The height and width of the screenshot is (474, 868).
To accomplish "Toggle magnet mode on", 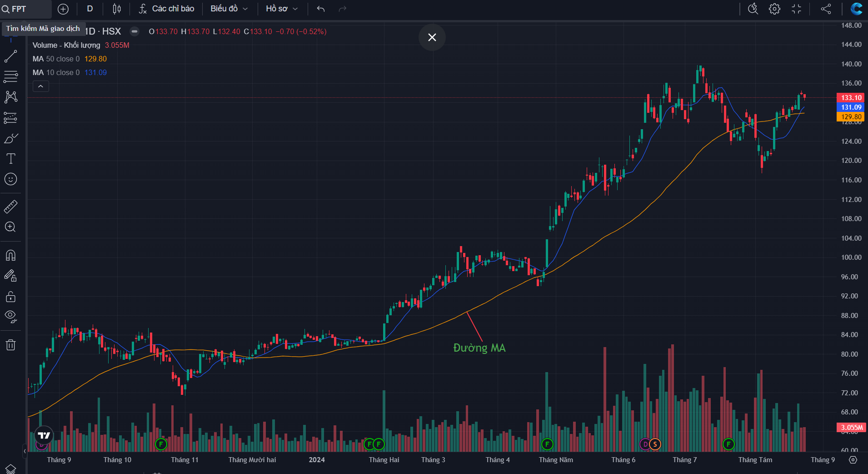I will point(10,255).
